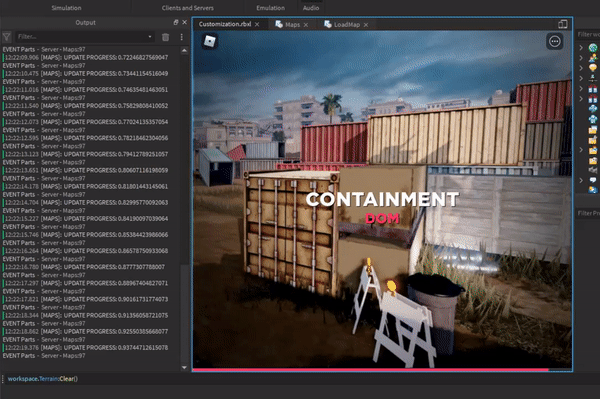600x399 pixels.
Task: Select log line timestamped 12:22:14.178
Action: 86,186
